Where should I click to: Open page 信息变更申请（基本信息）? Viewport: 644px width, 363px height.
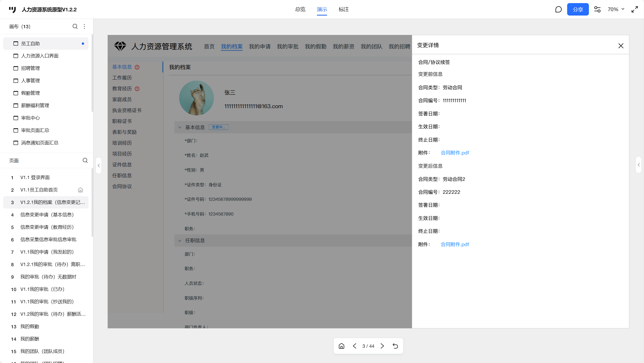pos(47,215)
